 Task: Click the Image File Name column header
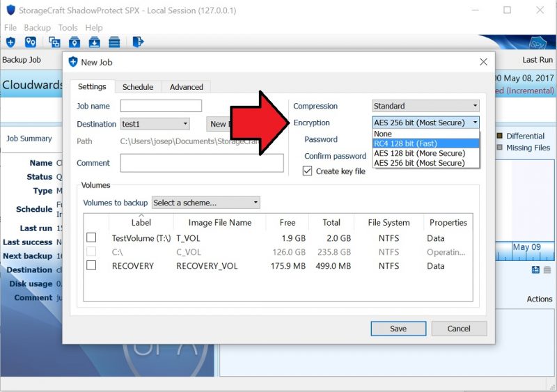(x=220, y=223)
